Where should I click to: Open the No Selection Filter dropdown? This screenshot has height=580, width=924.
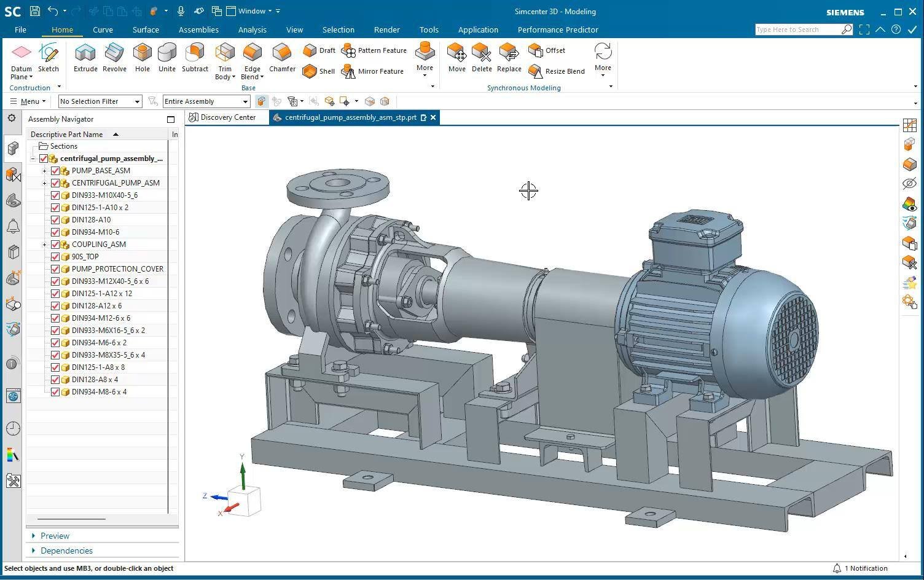click(100, 101)
